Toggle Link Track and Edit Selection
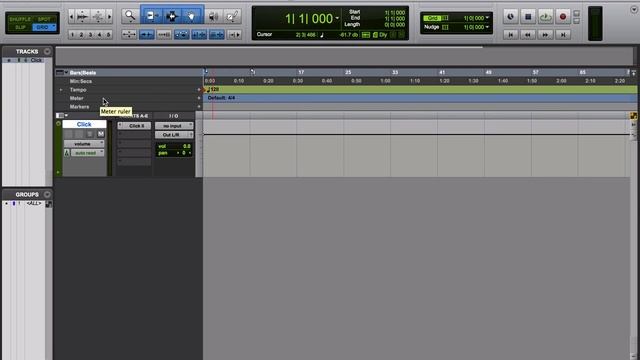640x360 pixels. 199,35
